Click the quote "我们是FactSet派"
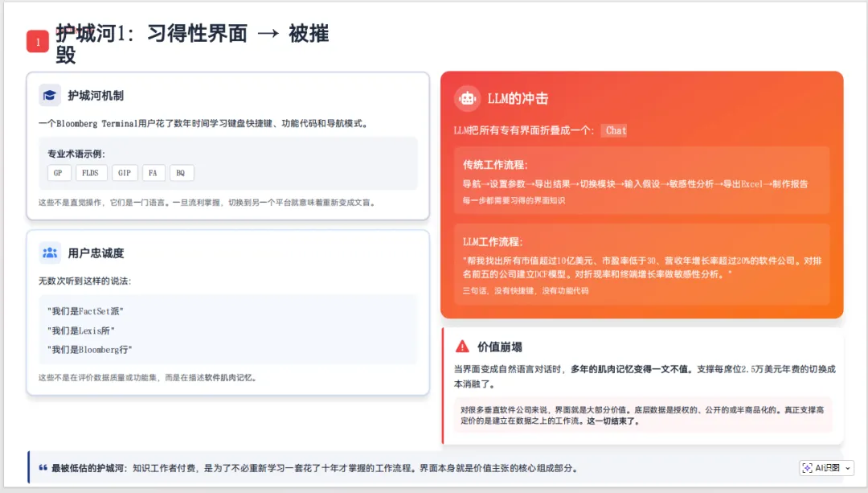 click(x=86, y=311)
